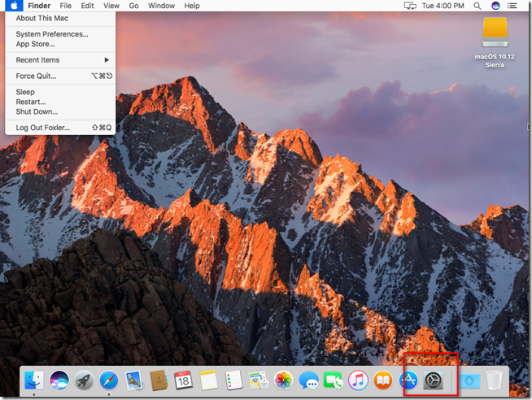Viewport: 532px width, 400px height.
Task: Click the display mirroring menu bar icon
Action: pos(410,6)
